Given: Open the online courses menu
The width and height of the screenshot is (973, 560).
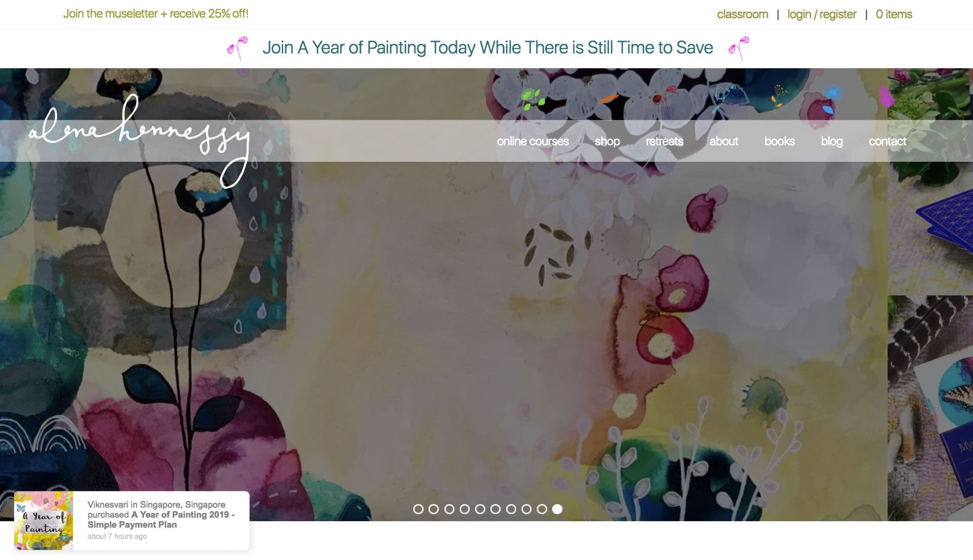Looking at the screenshot, I should pos(533,141).
